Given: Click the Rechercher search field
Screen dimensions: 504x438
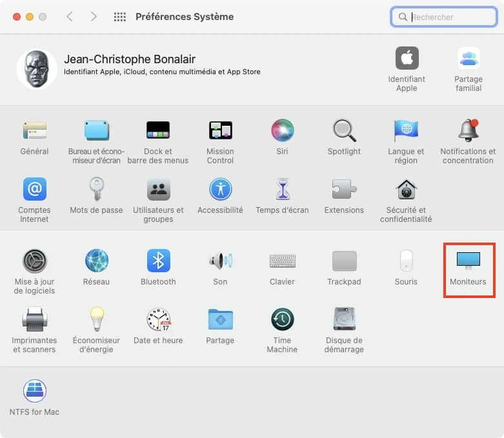Looking at the screenshot, I should 444,17.
